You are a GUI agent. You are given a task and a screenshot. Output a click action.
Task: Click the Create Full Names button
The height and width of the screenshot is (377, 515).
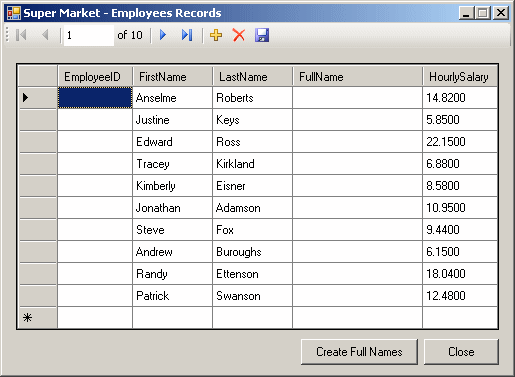(359, 352)
